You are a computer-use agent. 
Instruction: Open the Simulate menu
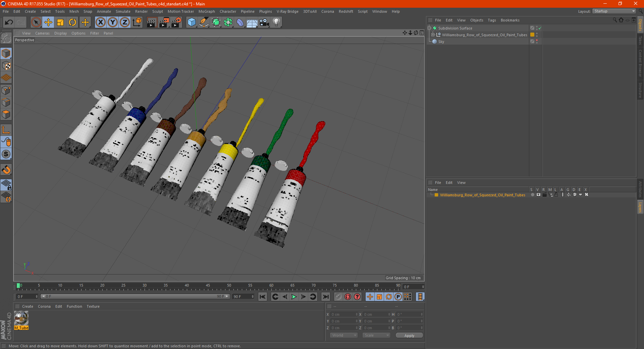pos(123,11)
